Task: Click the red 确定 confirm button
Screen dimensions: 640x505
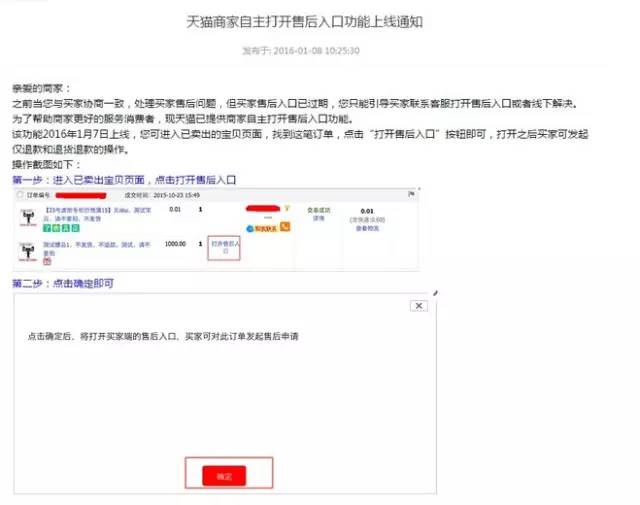Action: coord(224,476)
